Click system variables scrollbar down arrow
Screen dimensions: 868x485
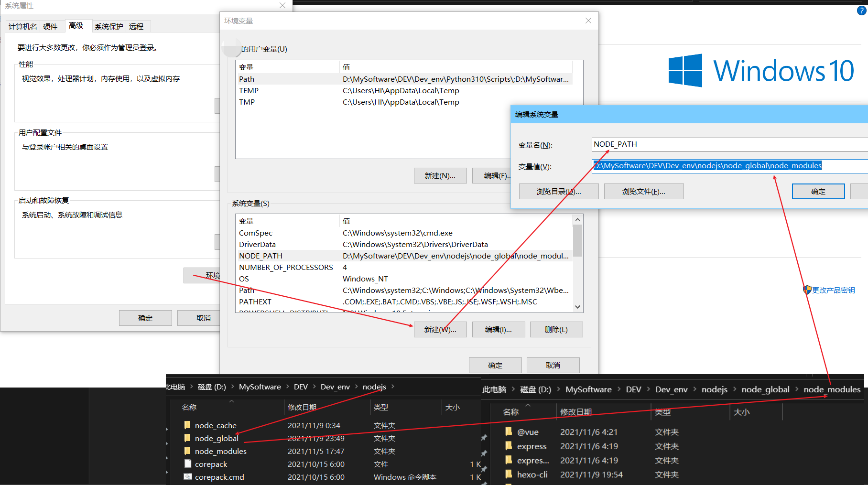tap(577, 307)
